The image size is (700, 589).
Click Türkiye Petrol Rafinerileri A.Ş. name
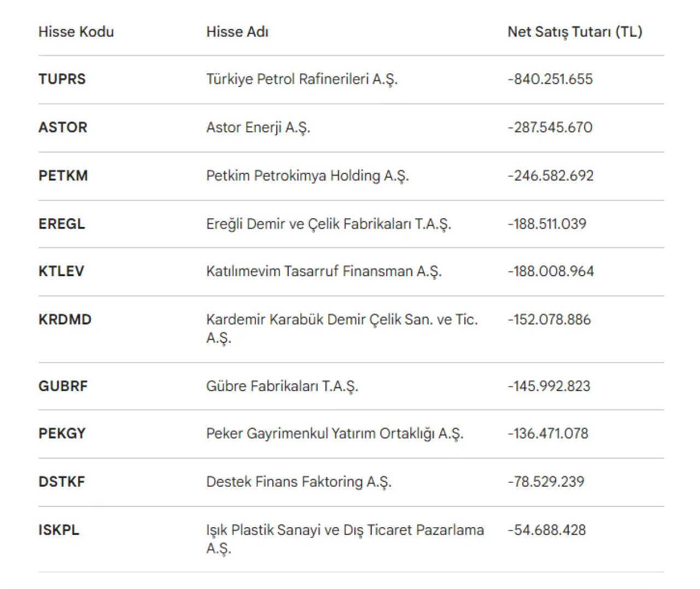(302, 79)
